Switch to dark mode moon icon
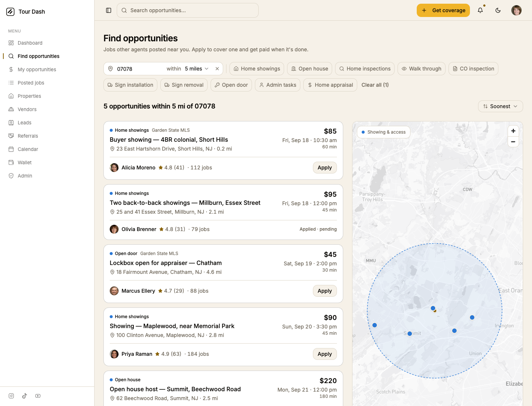Image resolution: width=532 pixels, height=406 pixels. click(498, 10)
